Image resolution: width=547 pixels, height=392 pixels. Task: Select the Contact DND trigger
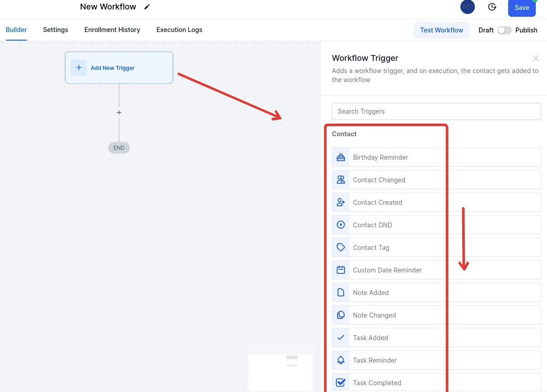point(436,225)
